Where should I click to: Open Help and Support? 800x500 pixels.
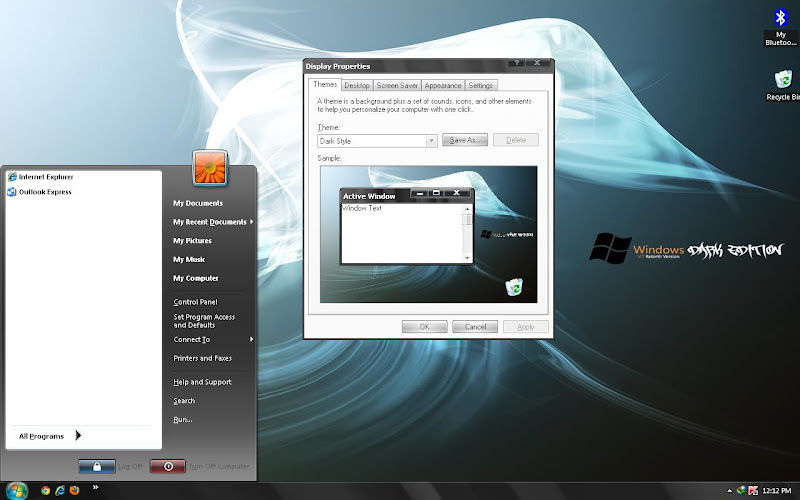click(x=203, y=382)
